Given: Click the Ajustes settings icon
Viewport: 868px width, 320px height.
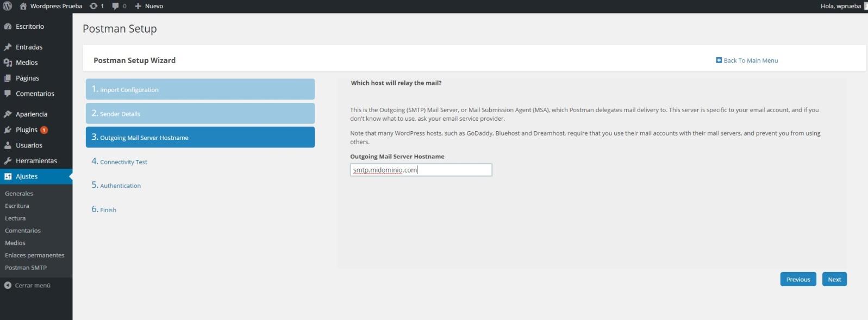Looking at the screenshot, I should coord(8,176).
